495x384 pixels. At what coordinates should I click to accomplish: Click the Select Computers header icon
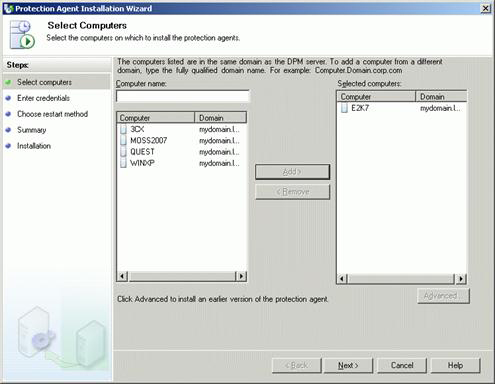point(22,34)
